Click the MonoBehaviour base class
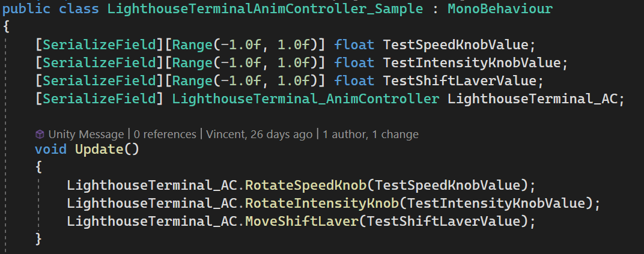Viewport: 644px width, 254px height. click(500, 9)
